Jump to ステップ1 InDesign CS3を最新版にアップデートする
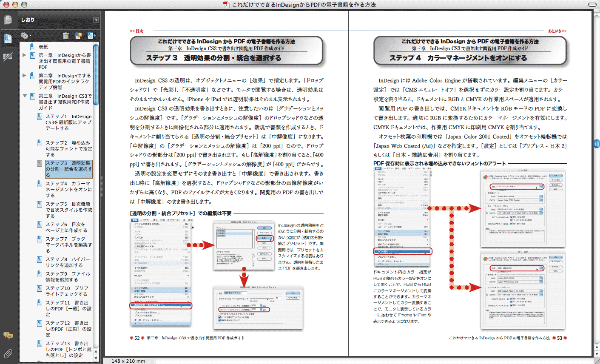This screenshot has width=600, height=364. [68, 122]
